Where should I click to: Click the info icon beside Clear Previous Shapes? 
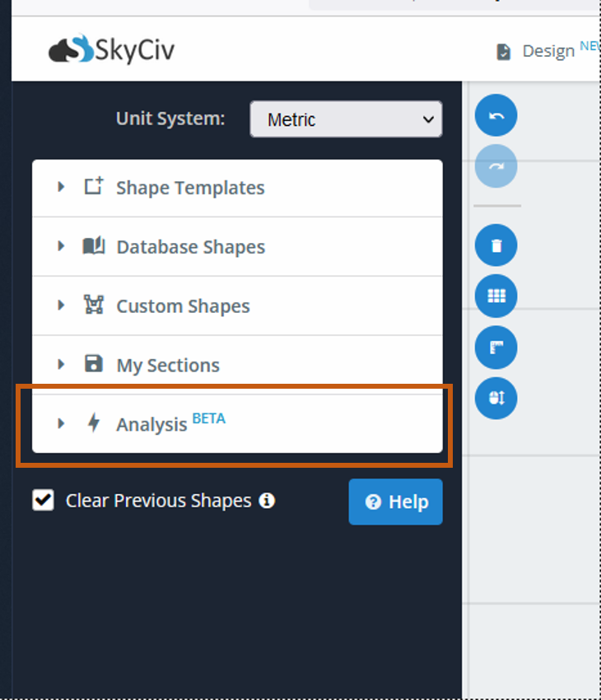267,501
